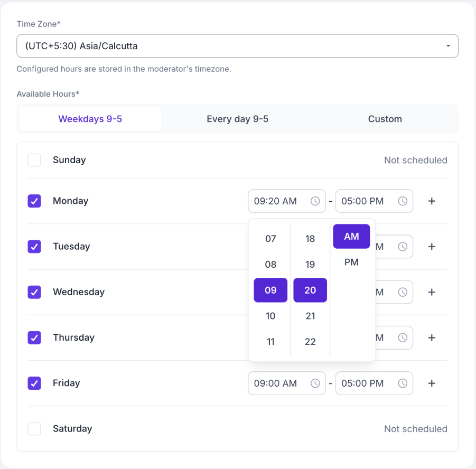Screen dimensions: 476x469
Task: Enable the Sunday checkbox
Action: [x=34, y=160]
